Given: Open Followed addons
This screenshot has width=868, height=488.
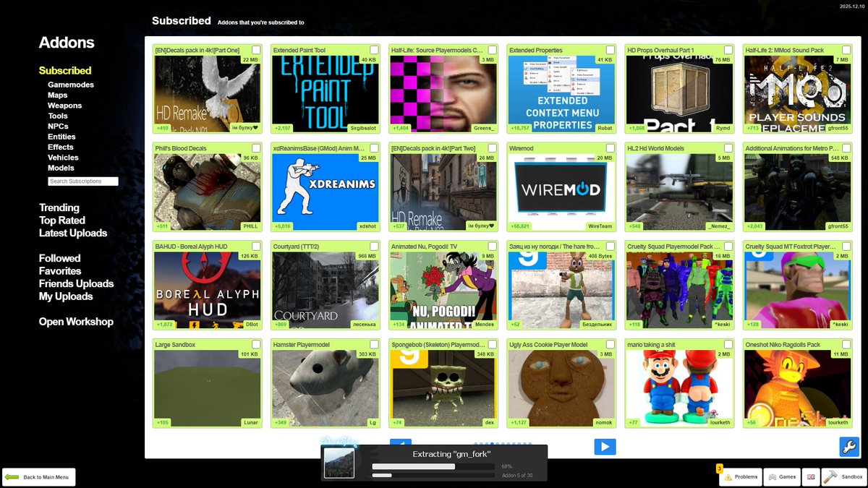Looking at the screenshot, I should point(60,258).
